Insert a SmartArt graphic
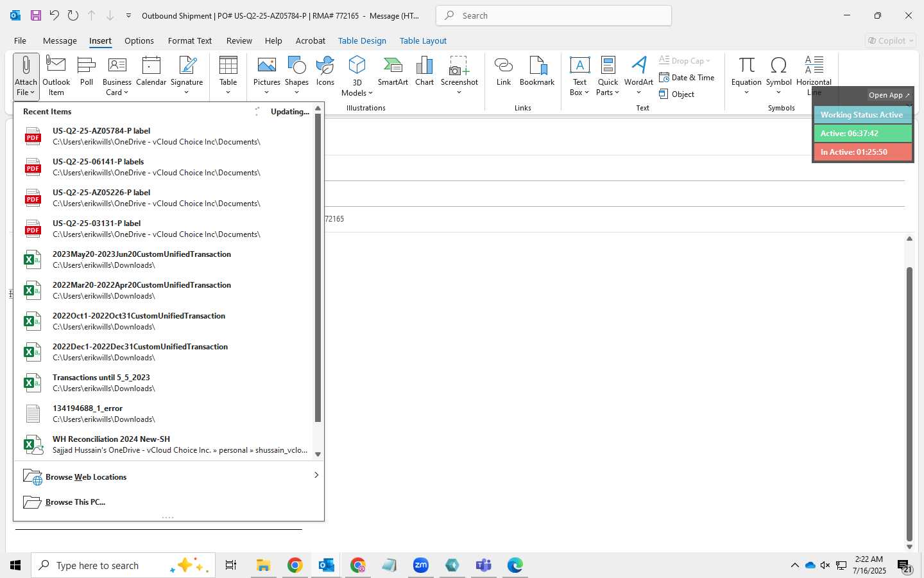The height and width of the screenshot is (578, 924). 393,71
